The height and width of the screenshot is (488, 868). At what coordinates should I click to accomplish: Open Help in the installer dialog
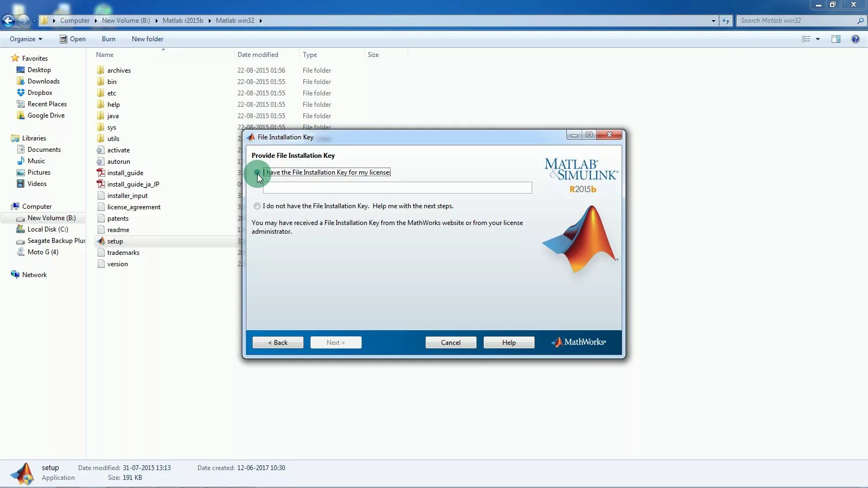(x=509, y=343)
